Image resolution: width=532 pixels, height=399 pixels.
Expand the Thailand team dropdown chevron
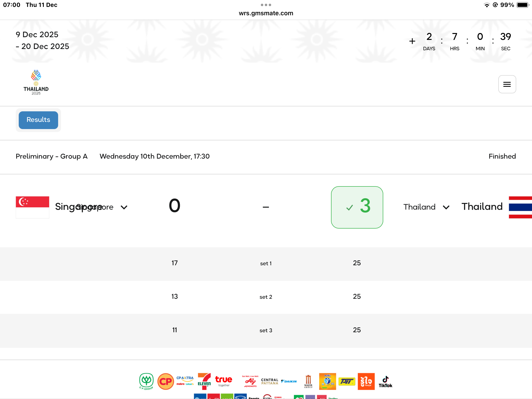coord(446,207)
